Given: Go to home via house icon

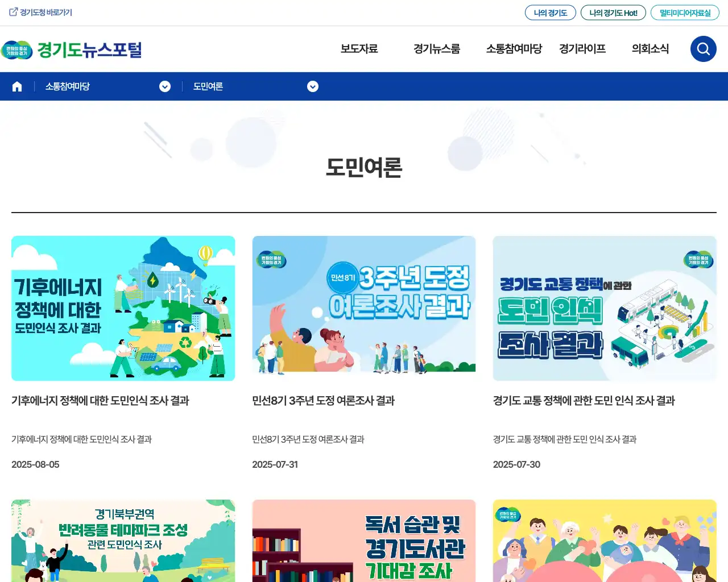Looking at the screenshot, I should 17,86.
